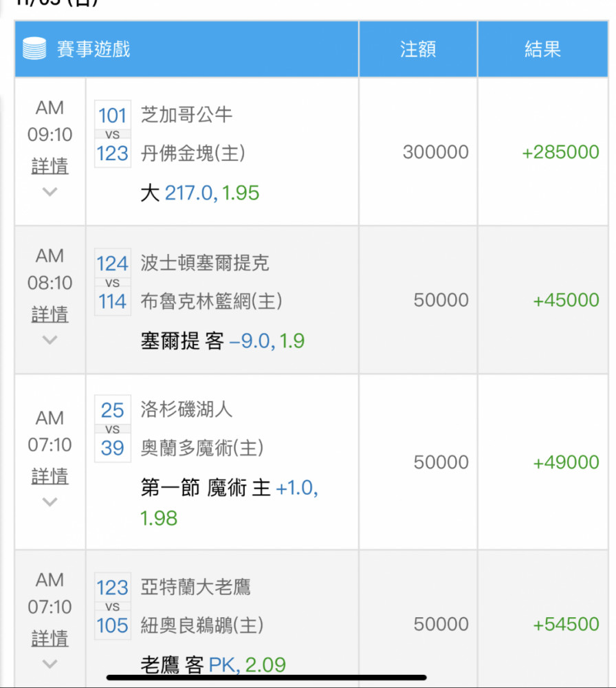Select the 賽事遊戲 column header
616x688 pixels.
93,49
